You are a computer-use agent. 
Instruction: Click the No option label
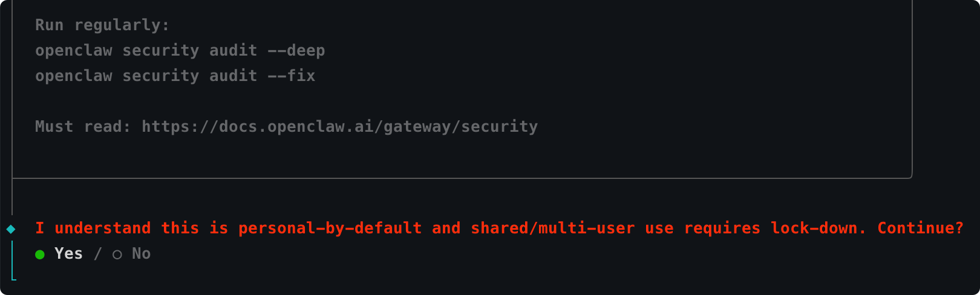point(141,254)
